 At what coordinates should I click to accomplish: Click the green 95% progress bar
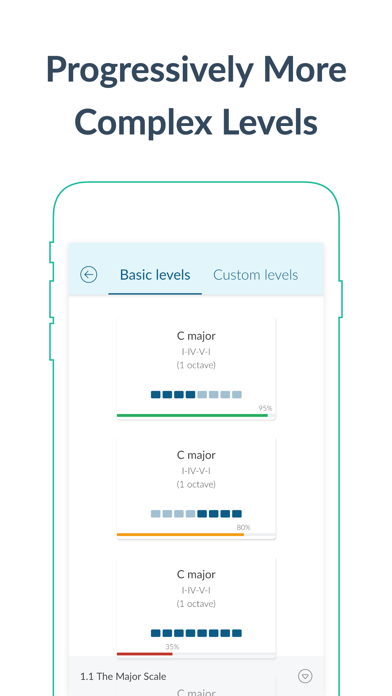[x=192, y=415]
